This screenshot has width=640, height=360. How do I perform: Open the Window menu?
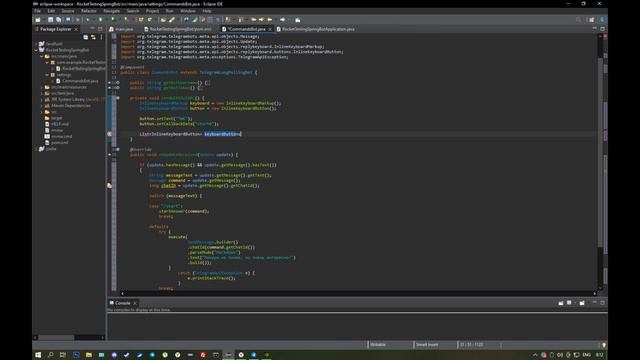click(x=188, y=11)
